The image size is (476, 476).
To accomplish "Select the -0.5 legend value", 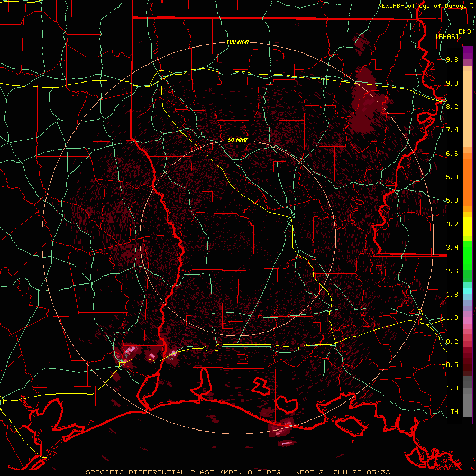I will click(x=451, y=364).
